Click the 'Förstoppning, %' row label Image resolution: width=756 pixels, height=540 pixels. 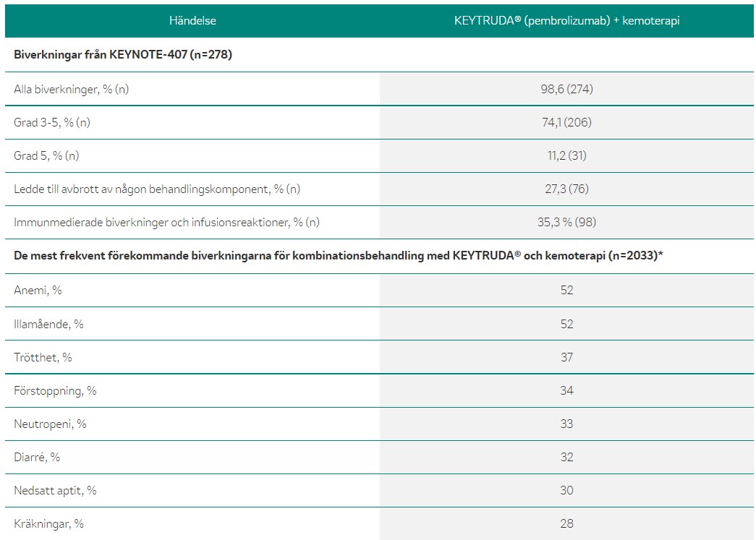point(56,390)
